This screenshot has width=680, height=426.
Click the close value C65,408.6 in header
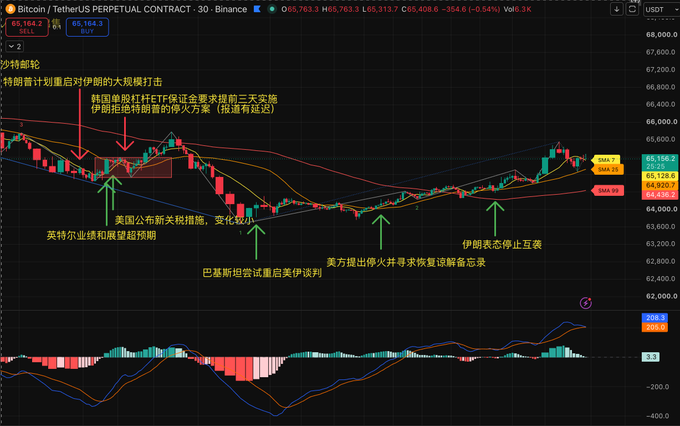tap(420, 9)
